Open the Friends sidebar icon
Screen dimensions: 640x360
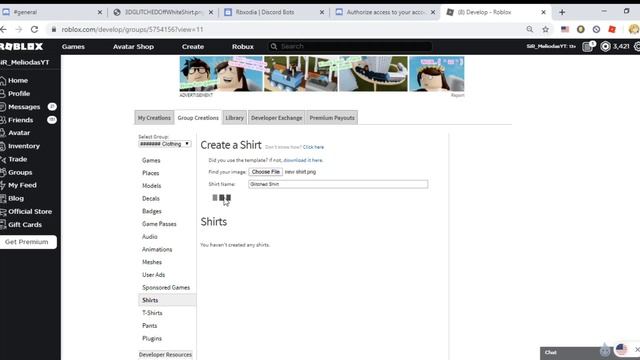click(3, 120)
